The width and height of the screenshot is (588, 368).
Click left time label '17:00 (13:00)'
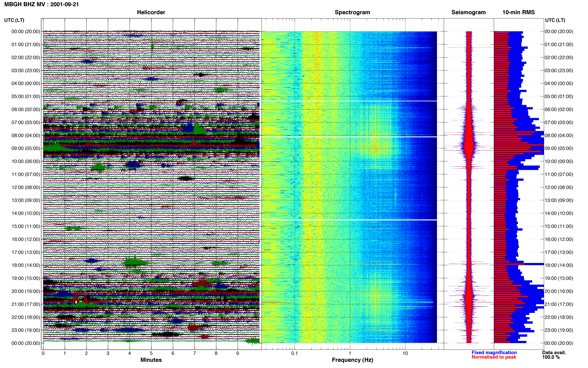coord(26,252)
